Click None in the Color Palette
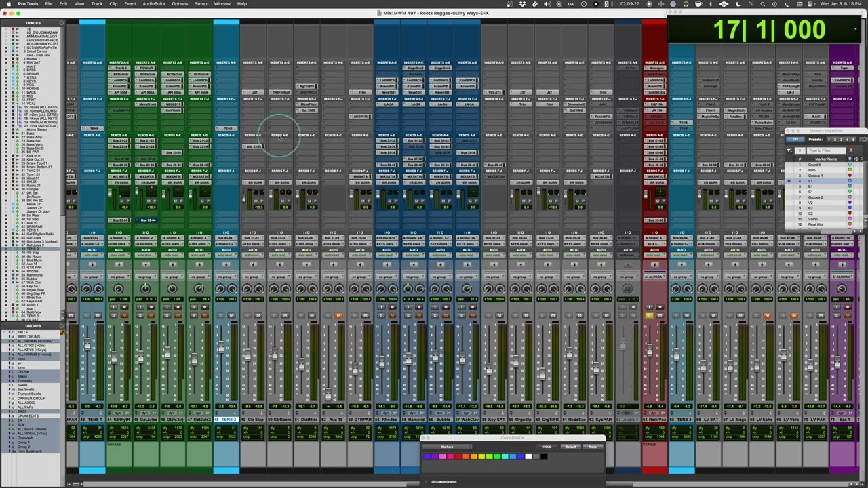 [593, 447]
